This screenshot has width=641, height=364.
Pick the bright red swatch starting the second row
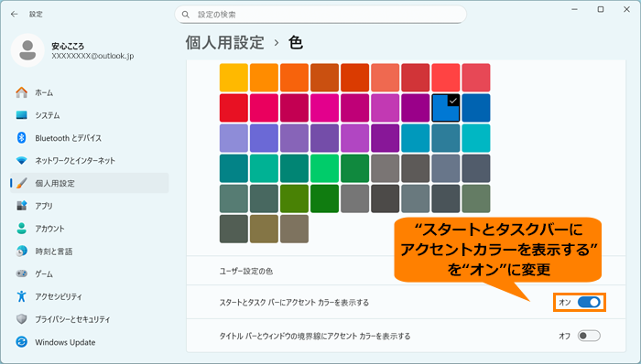tap(234, 108)
